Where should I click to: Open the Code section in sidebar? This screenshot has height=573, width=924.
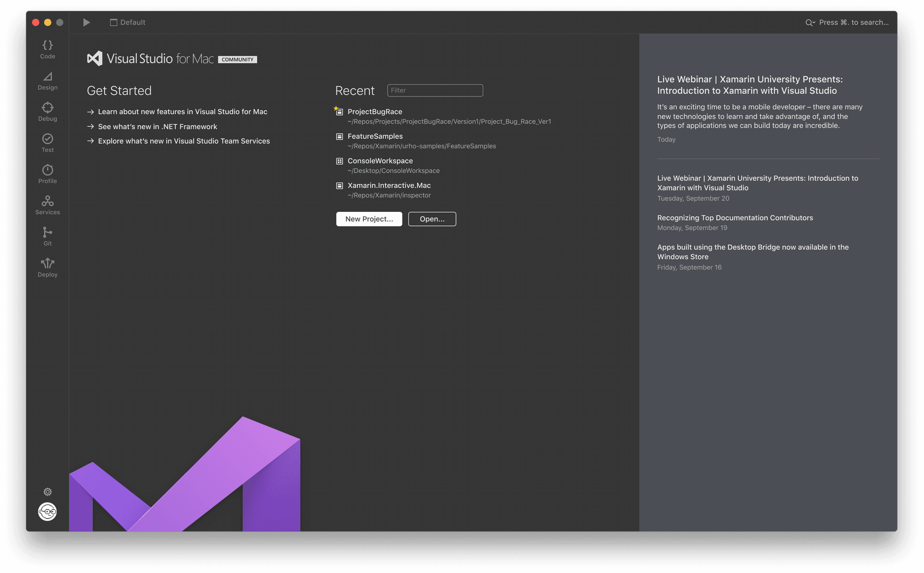coord(47,49)
